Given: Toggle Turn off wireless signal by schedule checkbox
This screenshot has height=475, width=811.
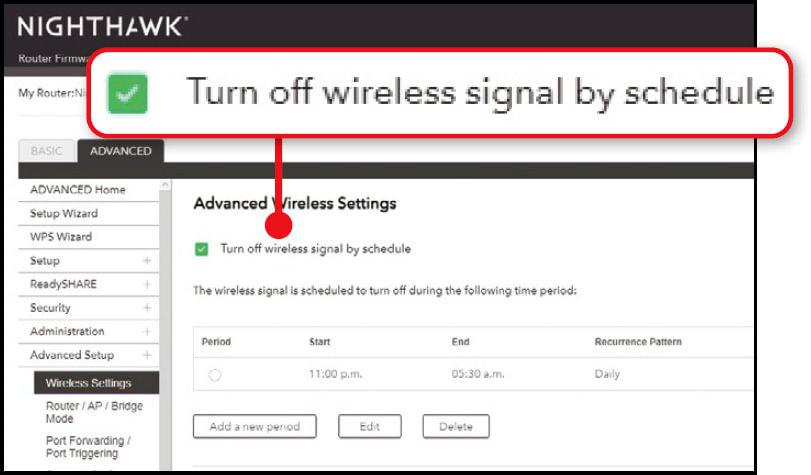Looking at the screenshot, I should pos(201,249).
